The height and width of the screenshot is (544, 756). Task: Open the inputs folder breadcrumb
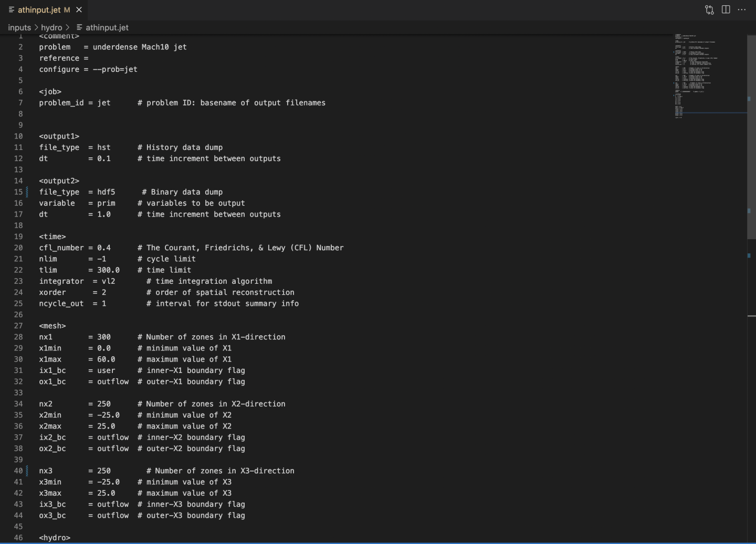[19, 27]
